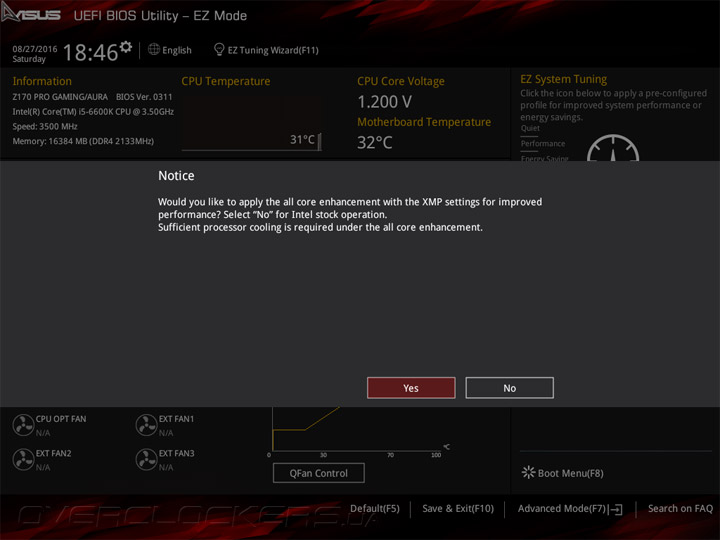Click the Advanced Mode exit arrow icon
The image size is (720, 540).
point(616,509)
